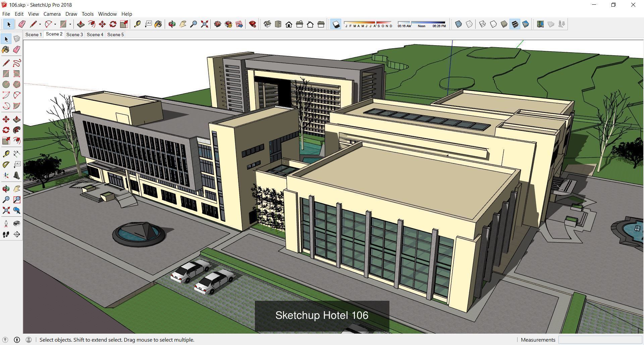Viewport: 644px width, 345px height.
Task: Switch to the Scene 4 tab
Action: point(95,34)
